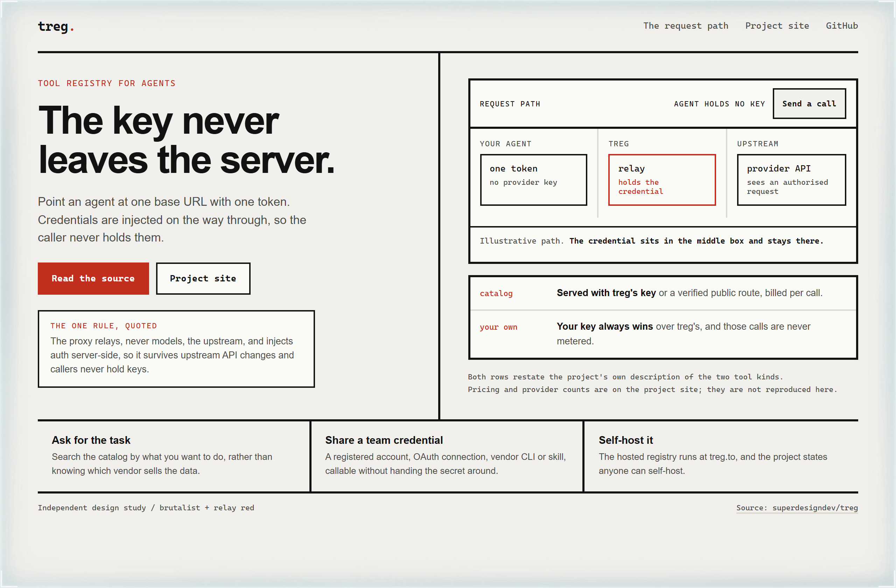The height and width of the screenshot is (588, 896).
Task: Click the UPSTREAM column label
Action: pos(757,144)
